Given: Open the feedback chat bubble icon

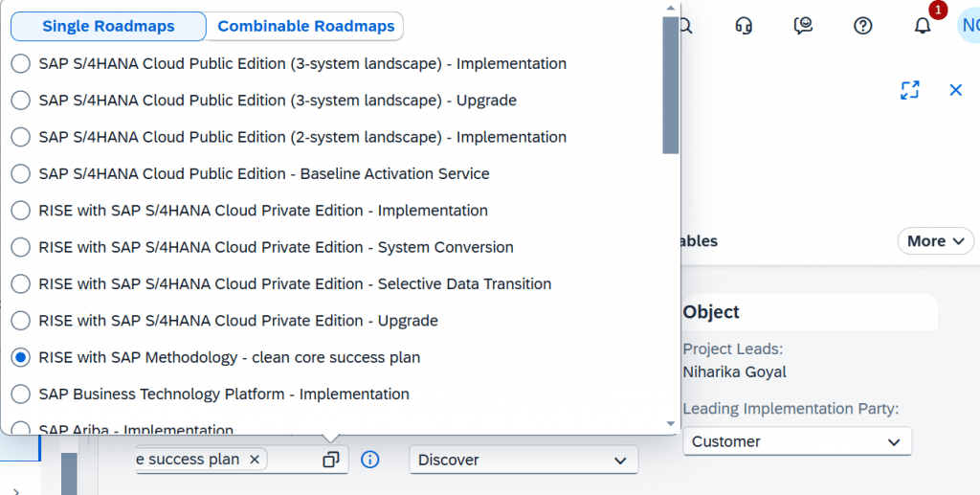Looking at the screenshot, I should point(803,26).
